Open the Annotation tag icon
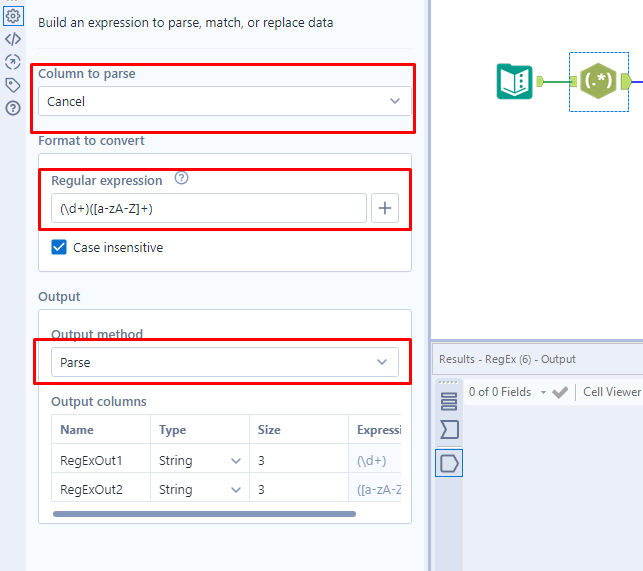This screenshot has width=643, height=571. click(x=13, y=85)
